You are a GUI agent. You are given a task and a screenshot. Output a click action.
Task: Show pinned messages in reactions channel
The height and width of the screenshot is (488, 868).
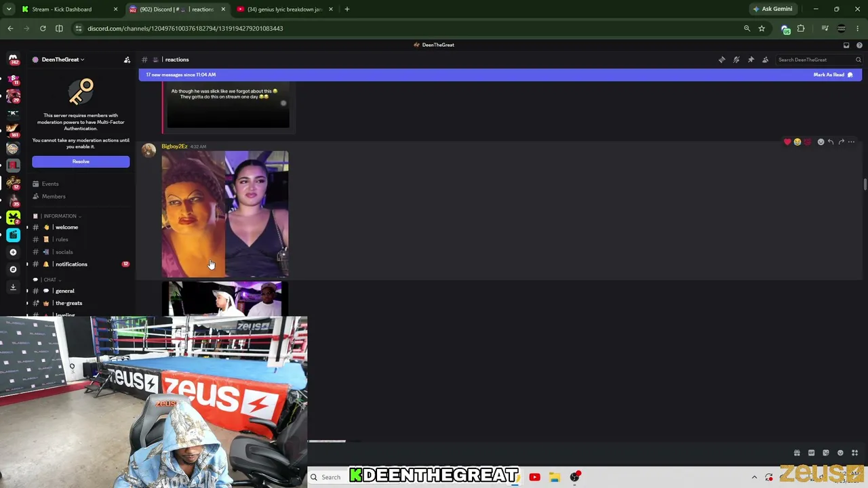(x=751, y=60)
